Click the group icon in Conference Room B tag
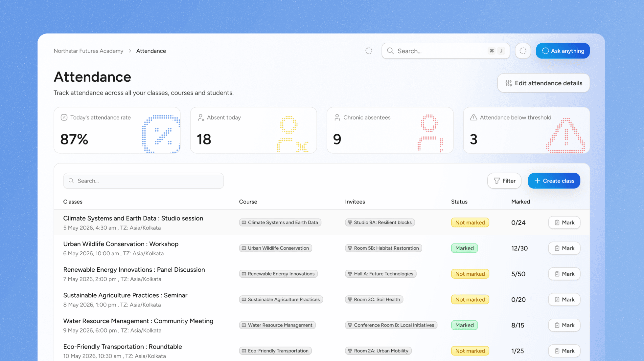644x361 pixels. [x=350, y=325]
